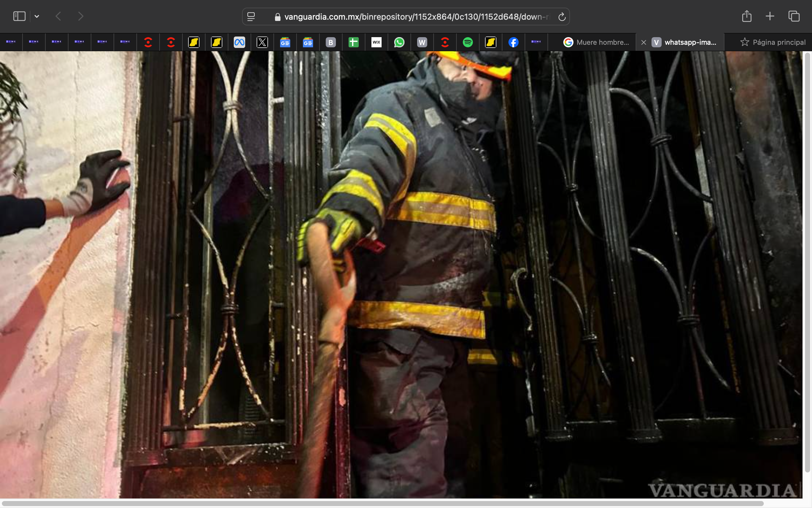Image resolution: width=812 pixels, height=508 pixels.
Task: Open the Facebook pinned tab
Action: coord(513,42)
